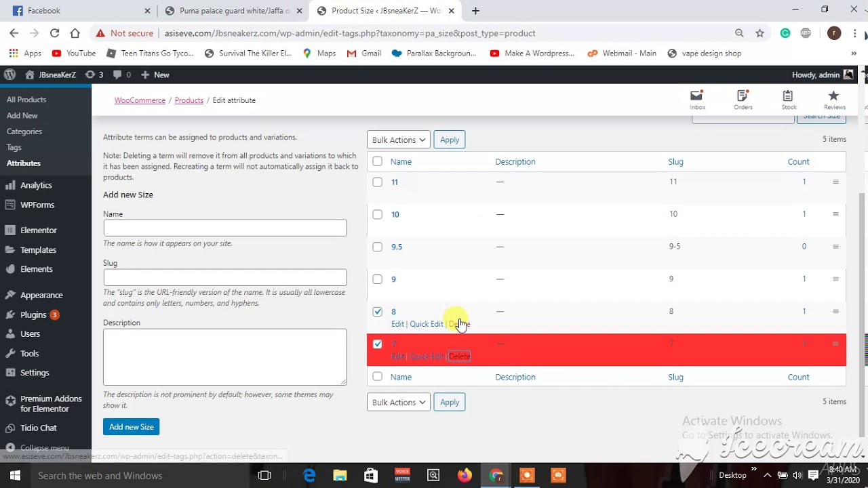Open the bottom Bulk Actions dropdown
The image size is (868, 488).
tap(399, 402)
